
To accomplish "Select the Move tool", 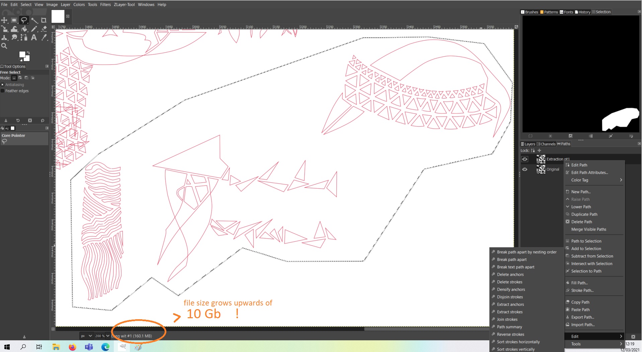I will tap(4, 20).
